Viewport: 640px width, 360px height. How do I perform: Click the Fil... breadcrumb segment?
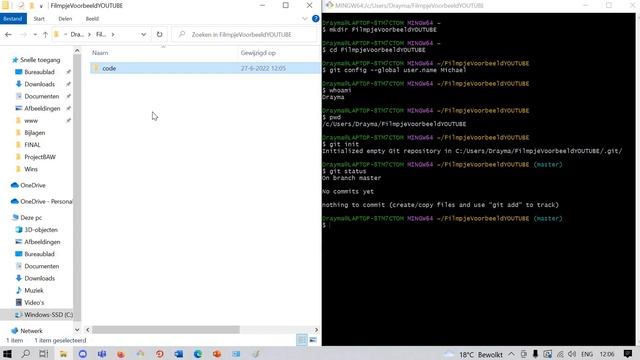(101, 35)
